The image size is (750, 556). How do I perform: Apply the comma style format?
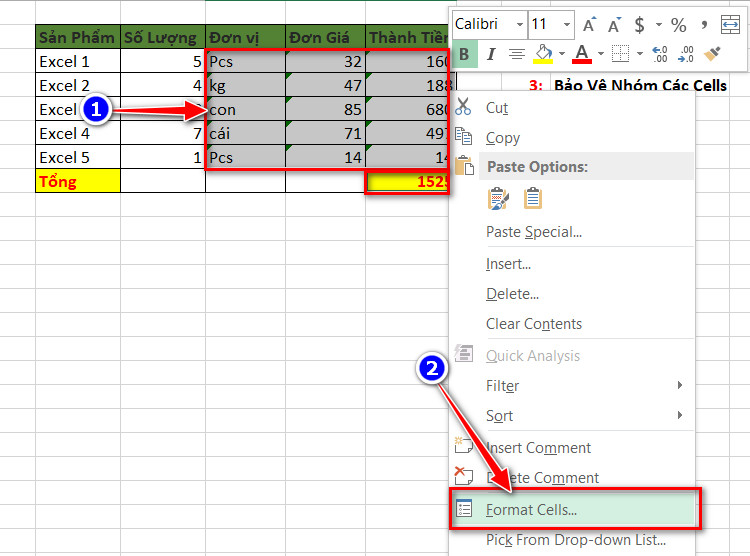tap(704, 24)
